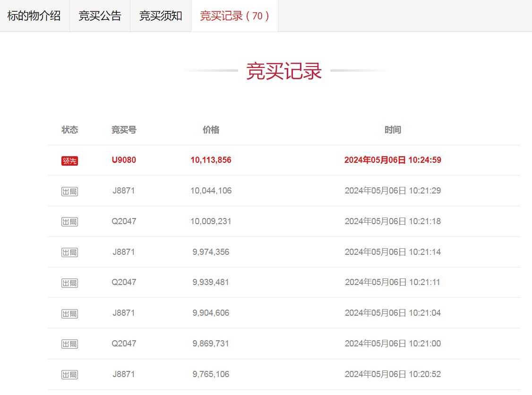Image resolution: width=532 pixels, height=395 pixels.
Task: Click the timestamp 10:21:11
Action: click(393, 282)
